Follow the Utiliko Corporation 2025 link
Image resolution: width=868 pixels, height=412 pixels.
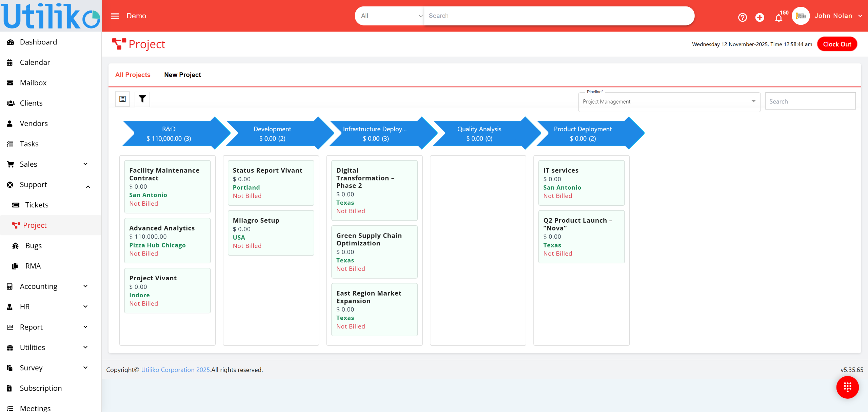tap(176, 370)
